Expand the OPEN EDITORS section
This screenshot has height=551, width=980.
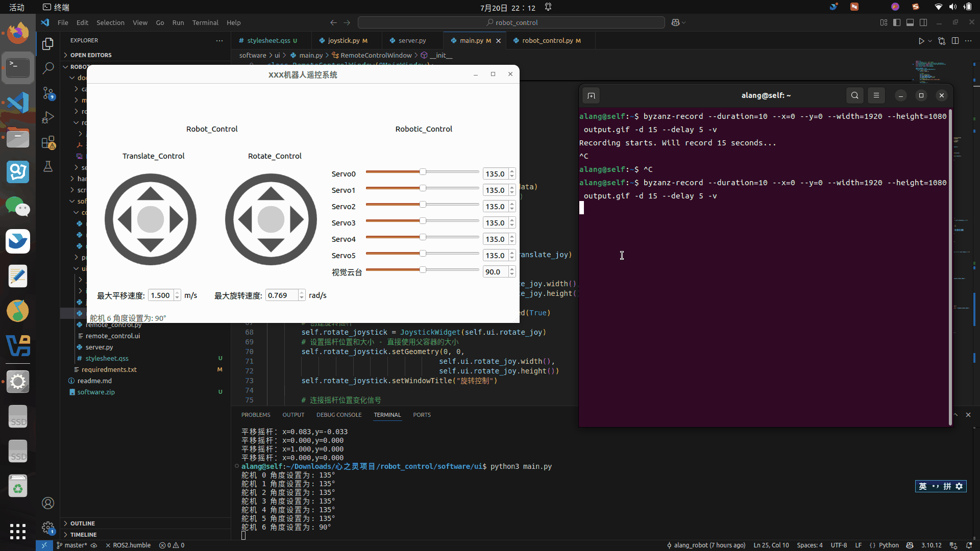91,55
